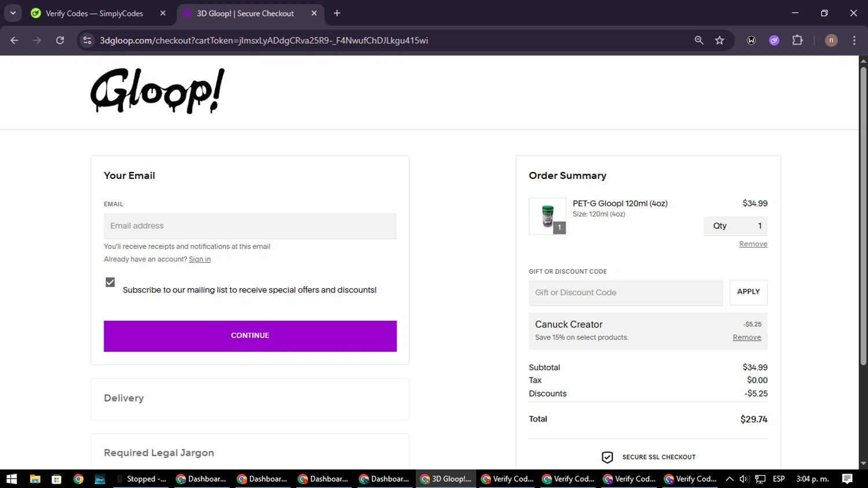Open Microsoft Store from the taskbar
Screen dimensions: 868x488
pos(57,479)
